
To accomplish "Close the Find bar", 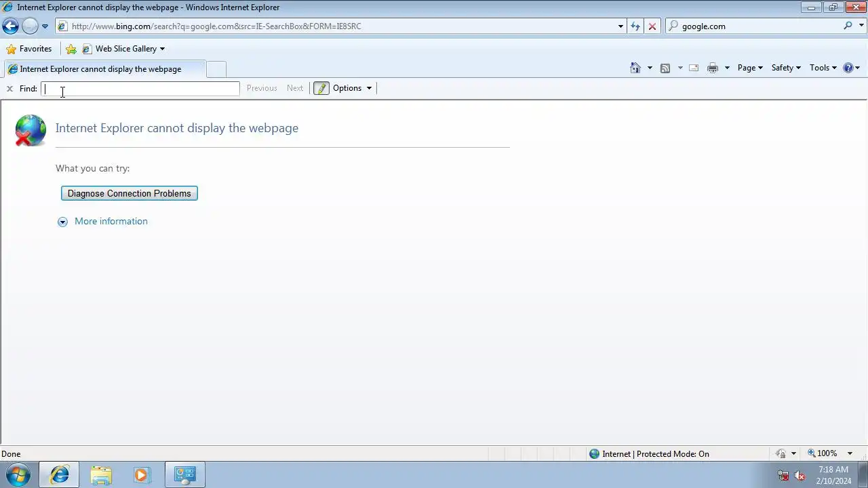I will tap(9, 89).
